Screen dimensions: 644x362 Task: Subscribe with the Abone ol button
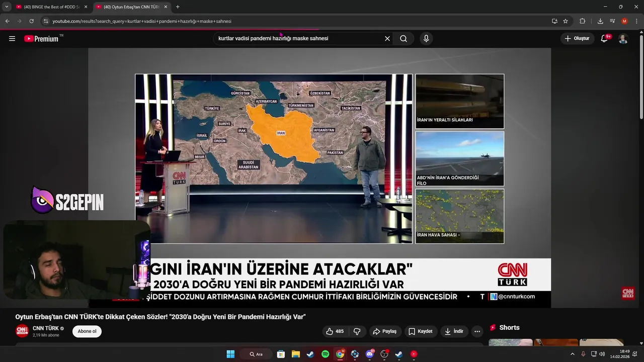[87, 331]
